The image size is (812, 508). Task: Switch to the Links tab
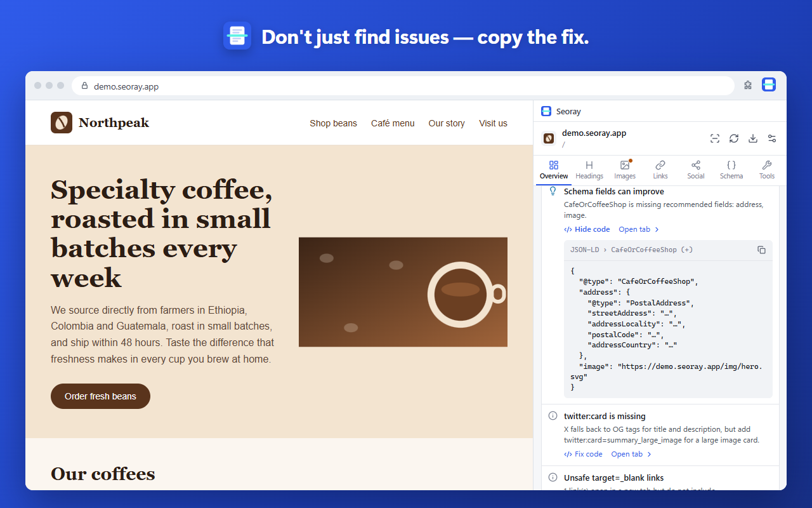(660, 170)
